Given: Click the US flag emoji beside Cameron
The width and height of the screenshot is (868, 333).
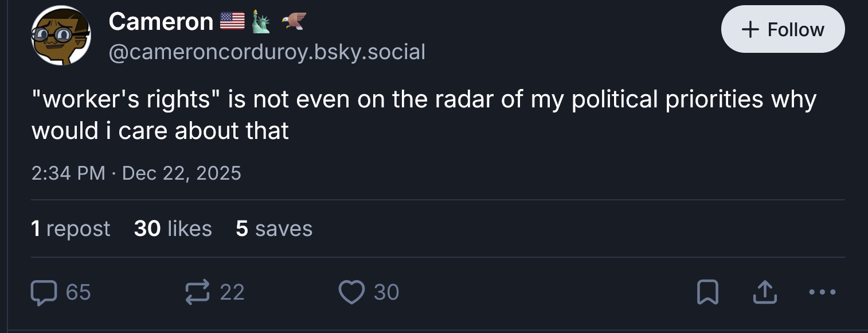Looking at the screenshot, I should (232, 21).
